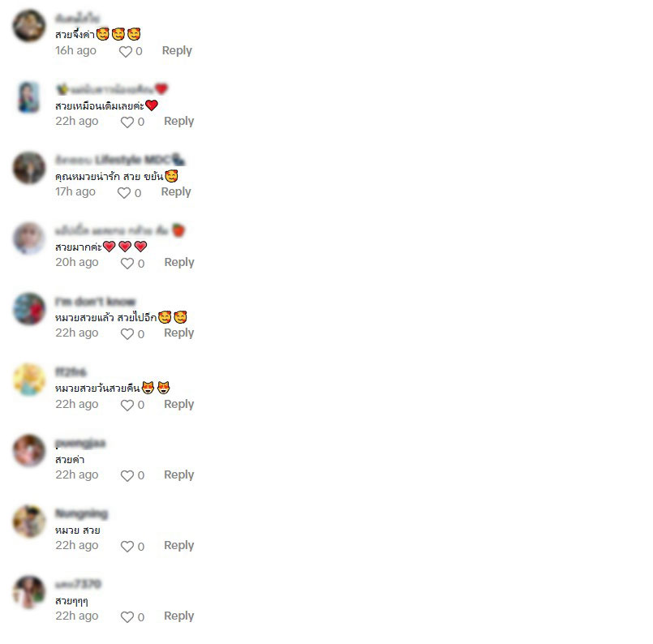653x644 pixels.
Task: Like the 16h ago comment with heart icon
Action: pyautogui.click(x=126, y=52)
